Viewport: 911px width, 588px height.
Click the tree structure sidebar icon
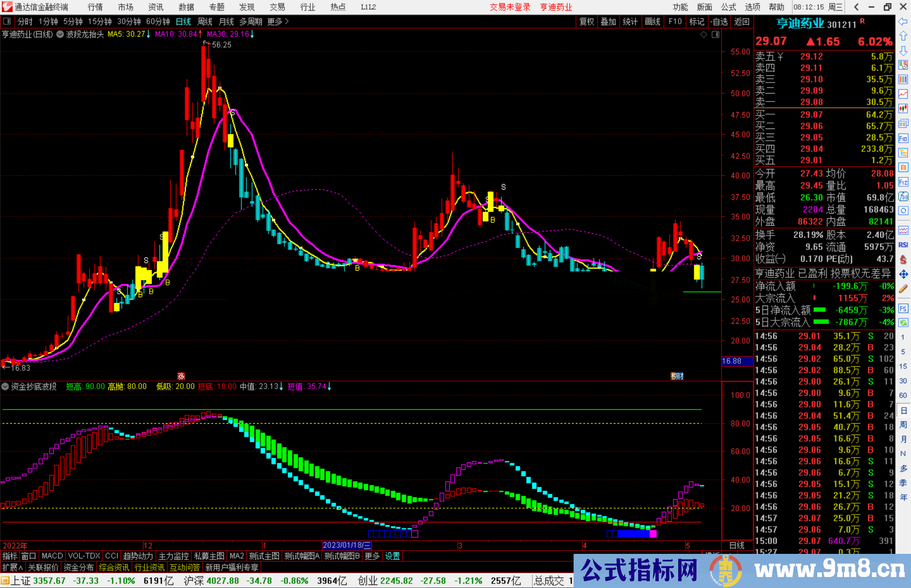[x=903, y=153]
